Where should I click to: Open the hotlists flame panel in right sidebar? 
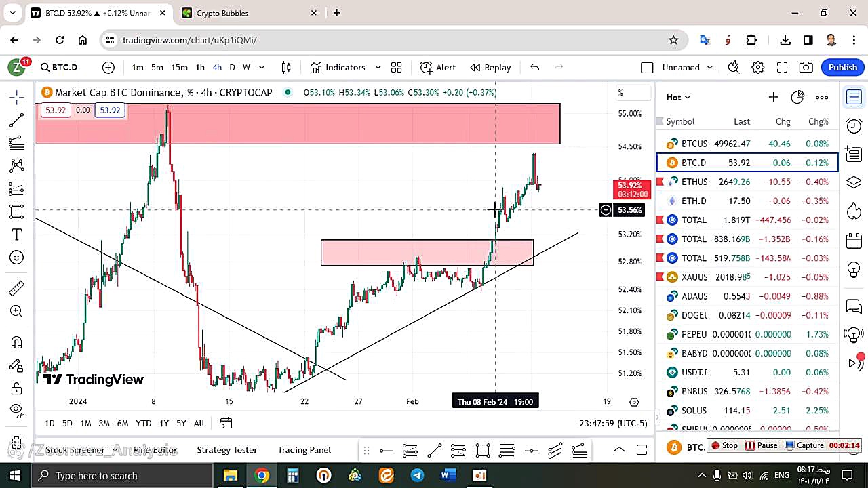[854, 211]
